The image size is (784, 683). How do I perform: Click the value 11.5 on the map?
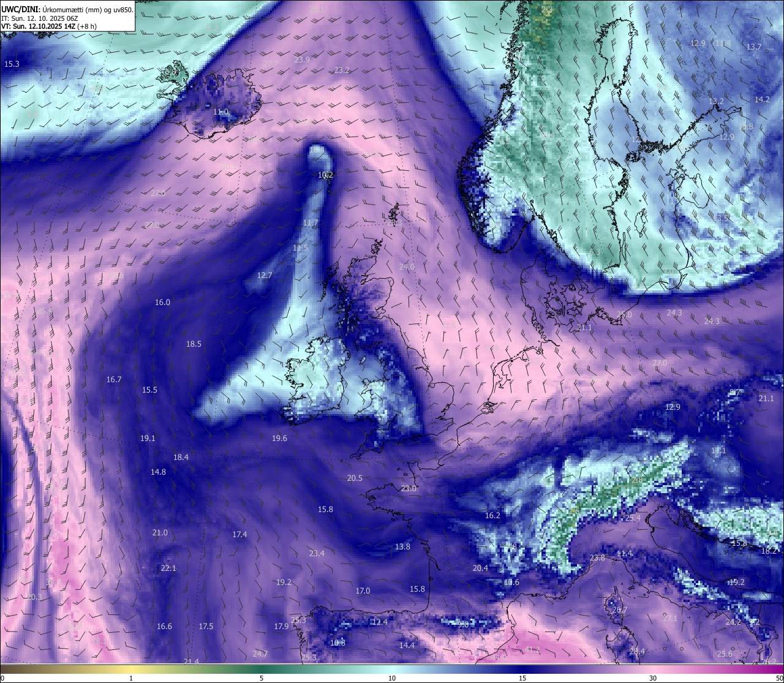(x=300, y=248)
